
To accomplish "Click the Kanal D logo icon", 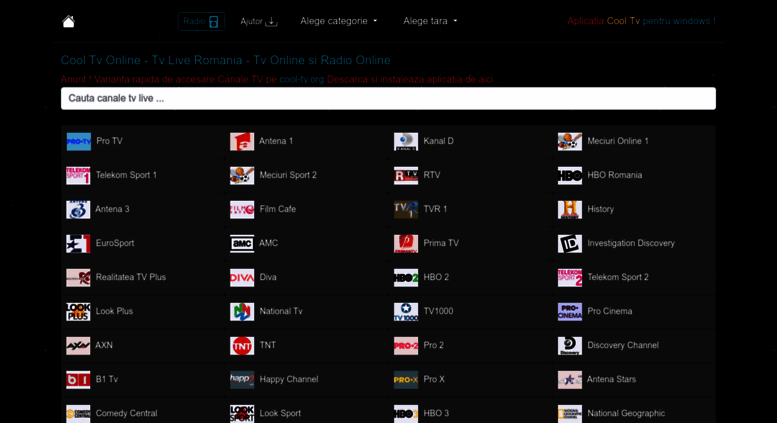I will click(x=406, y=141).
